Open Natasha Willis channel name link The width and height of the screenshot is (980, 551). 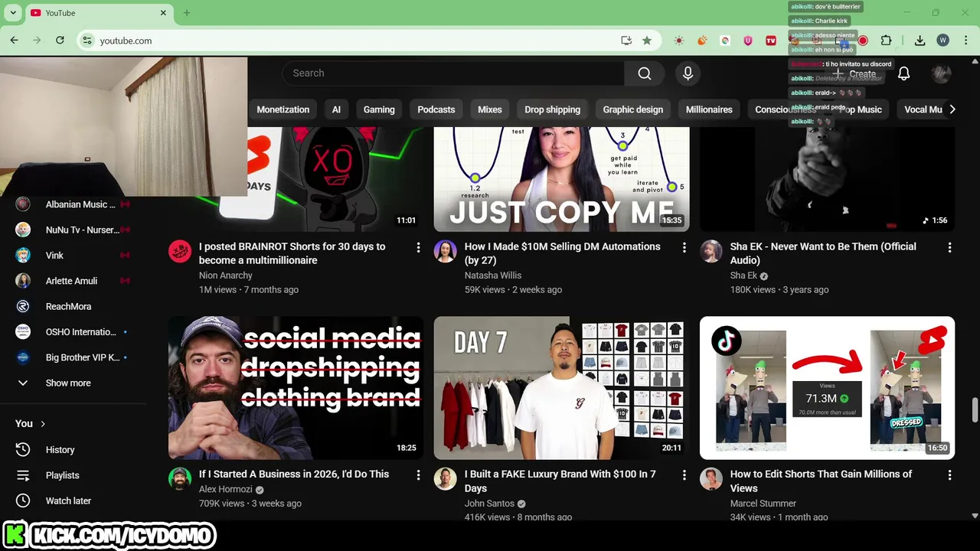[493, 275]
